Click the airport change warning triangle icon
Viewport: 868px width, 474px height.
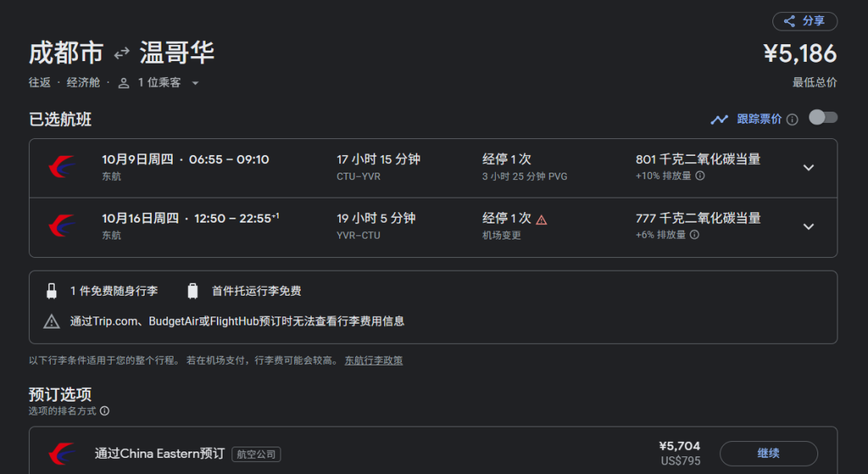click(x=542, y=219)
